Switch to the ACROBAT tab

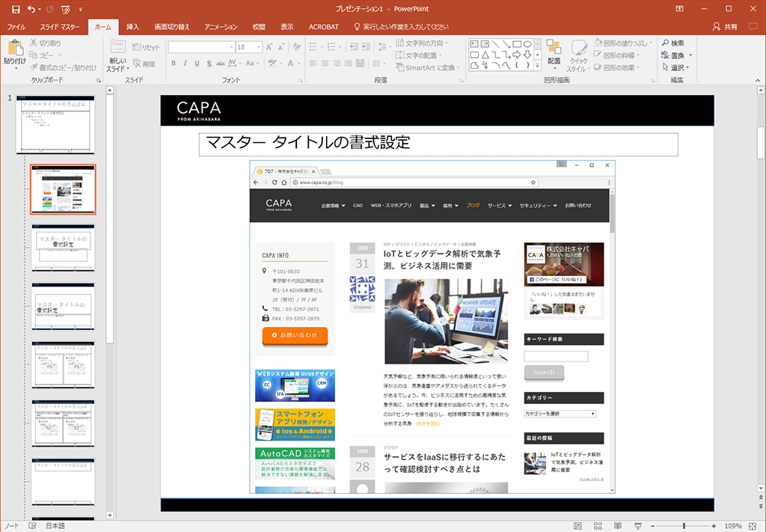323,27
